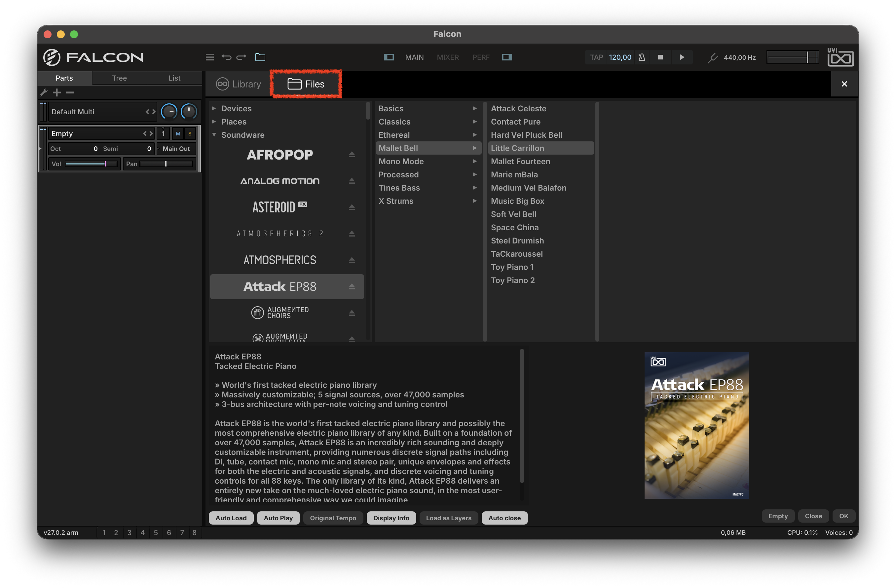Click the metronome icon next to tempo
This screenshot has height=588, width=896.
point(642,57)
